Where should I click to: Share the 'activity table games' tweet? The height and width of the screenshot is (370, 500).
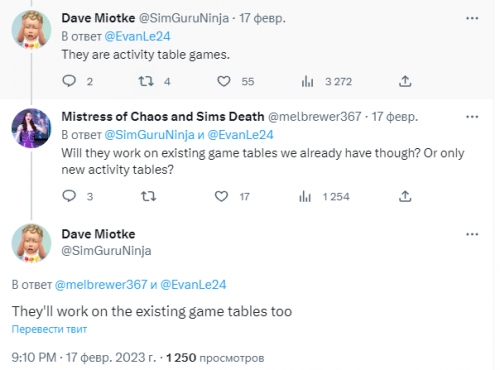(x=405, y=81)
